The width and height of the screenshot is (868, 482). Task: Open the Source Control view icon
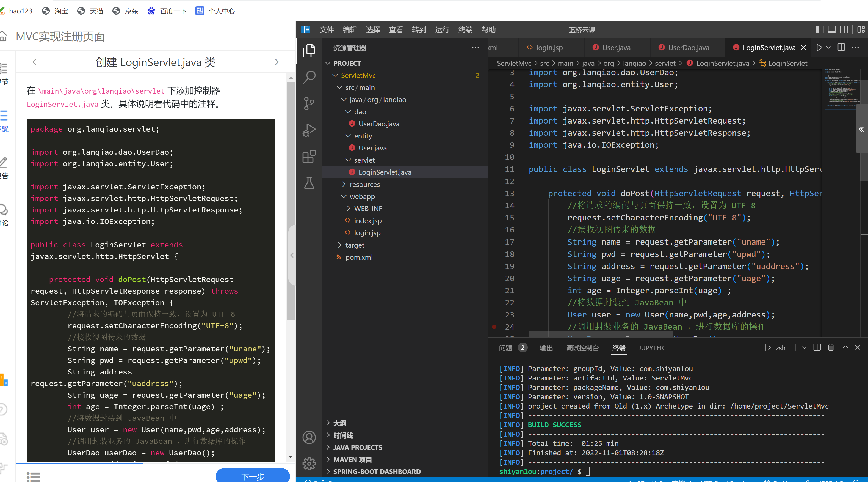click(309, 103)
